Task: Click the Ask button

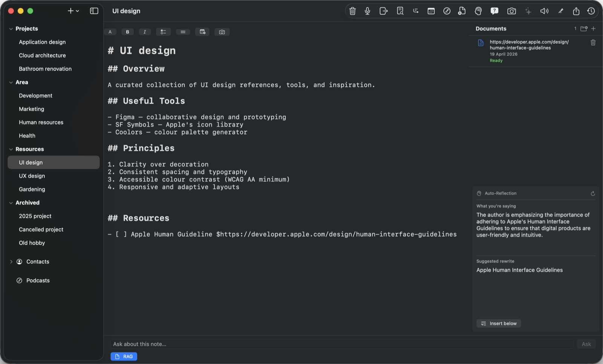Action: [x=586, y=344]
